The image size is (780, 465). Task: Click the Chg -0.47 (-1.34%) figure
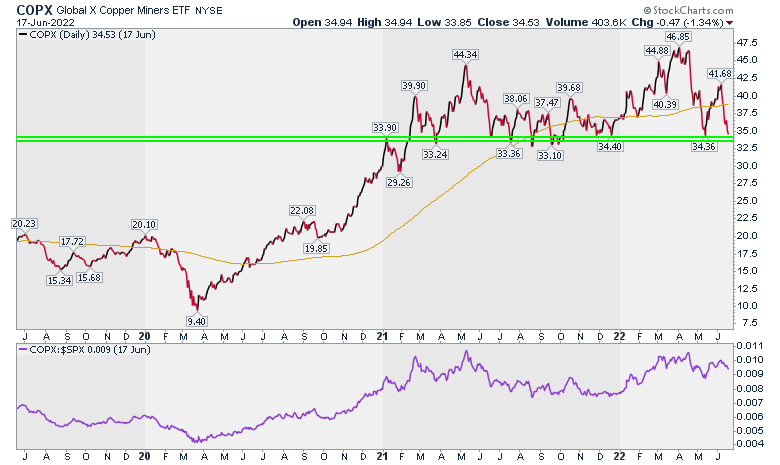point(678,22)
